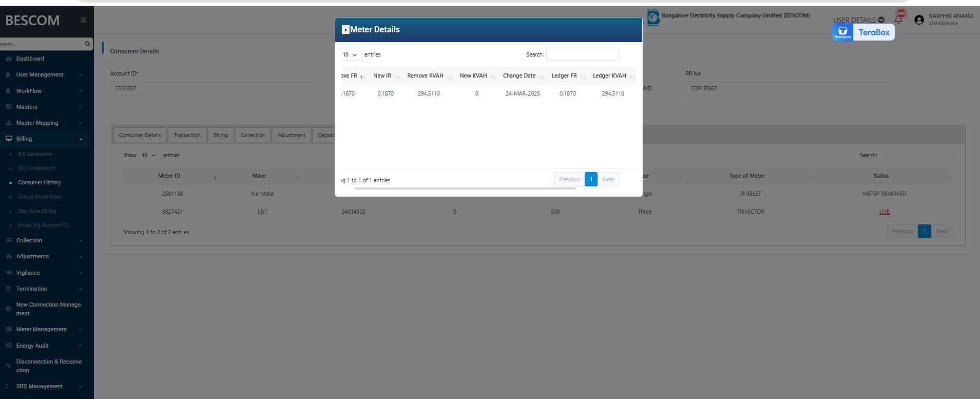980x399 pixels.
Task: Toggle the BESCOM sidebar hamburger menu
Action: 83,20
